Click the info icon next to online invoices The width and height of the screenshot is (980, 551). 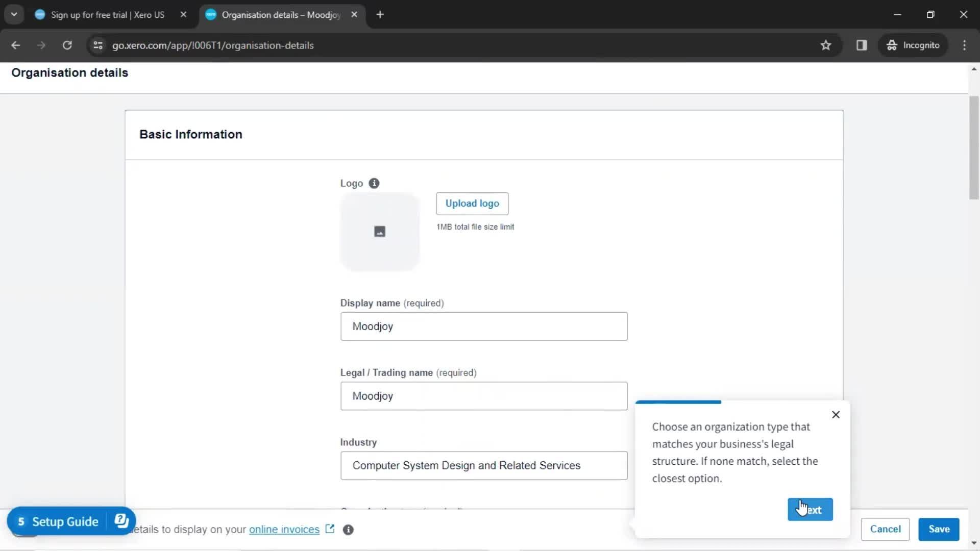tap(348, 530)
